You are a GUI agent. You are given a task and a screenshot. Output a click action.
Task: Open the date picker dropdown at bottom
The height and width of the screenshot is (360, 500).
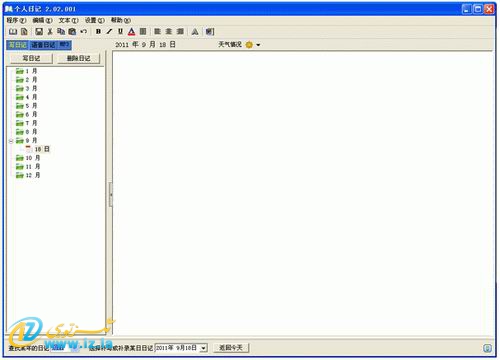(x=203, y=348)
